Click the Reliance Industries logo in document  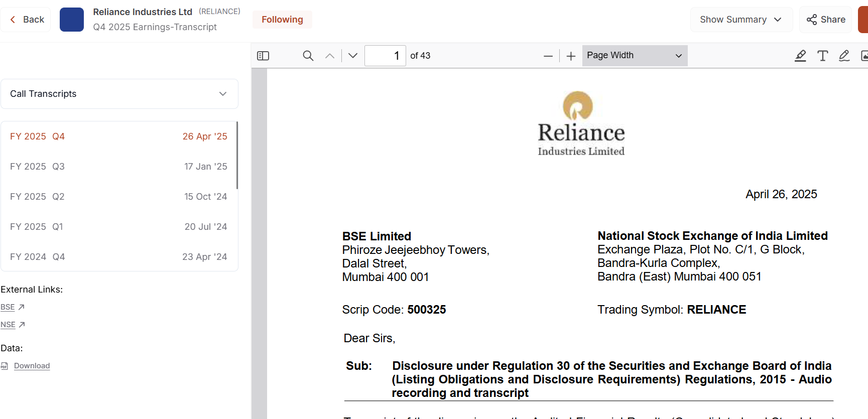tap(581, 123)
